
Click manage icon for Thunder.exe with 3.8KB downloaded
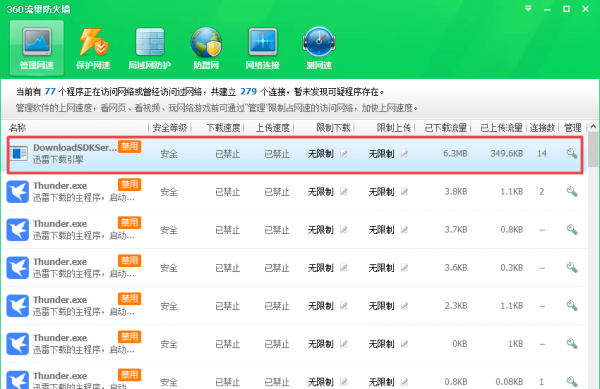point(572,191)
